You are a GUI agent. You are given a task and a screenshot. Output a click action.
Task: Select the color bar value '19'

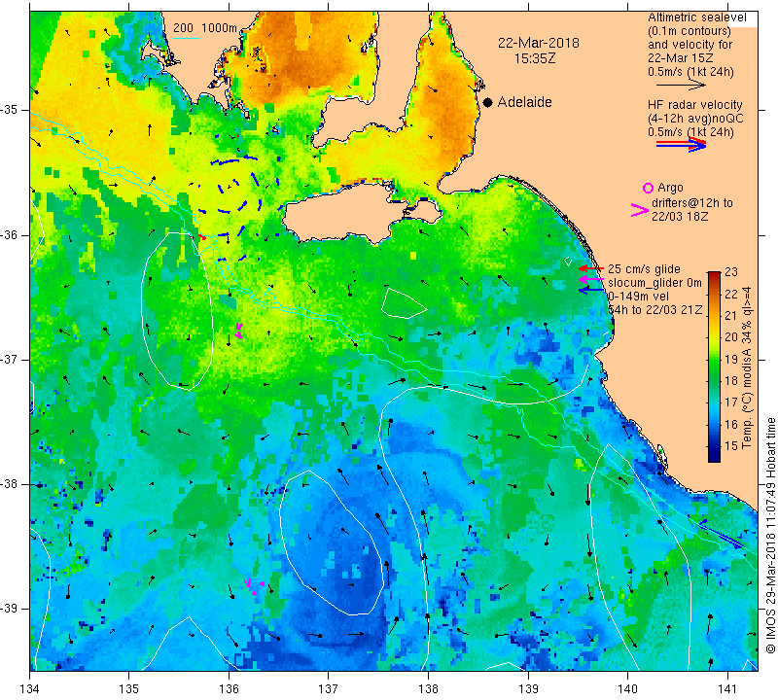731,359
